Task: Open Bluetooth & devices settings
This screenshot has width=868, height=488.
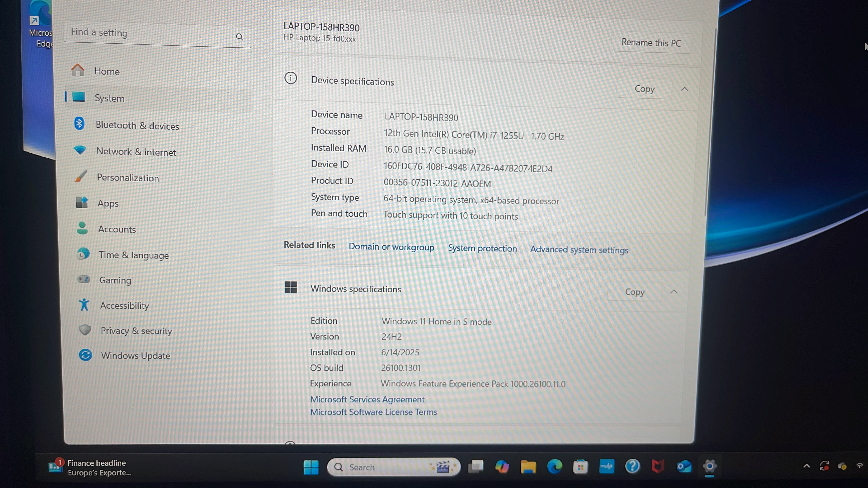Action: click(137, 125)
